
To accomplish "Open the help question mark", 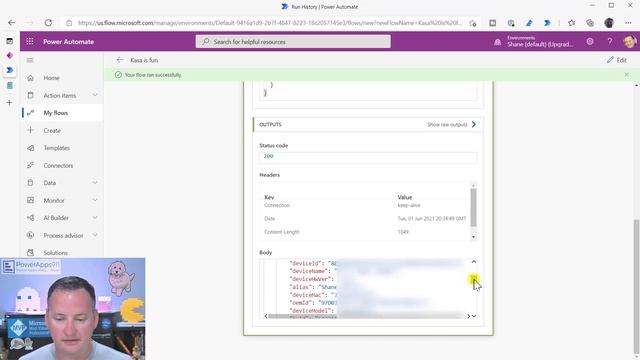I will coord(609,42).
